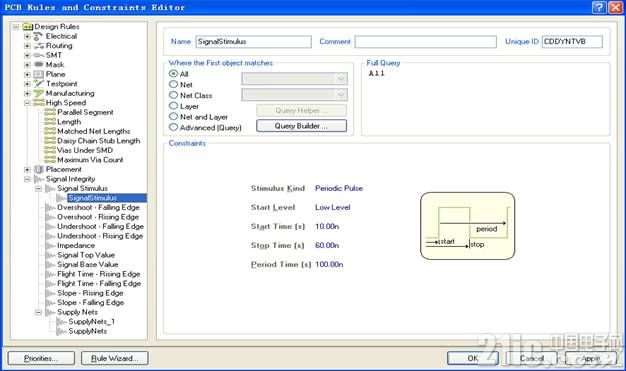Click the Signal Stimulus rule type icon
Image resolution: width=626 pixels, height=371 pixels.
pyautogui.click(x=50, y=188)
